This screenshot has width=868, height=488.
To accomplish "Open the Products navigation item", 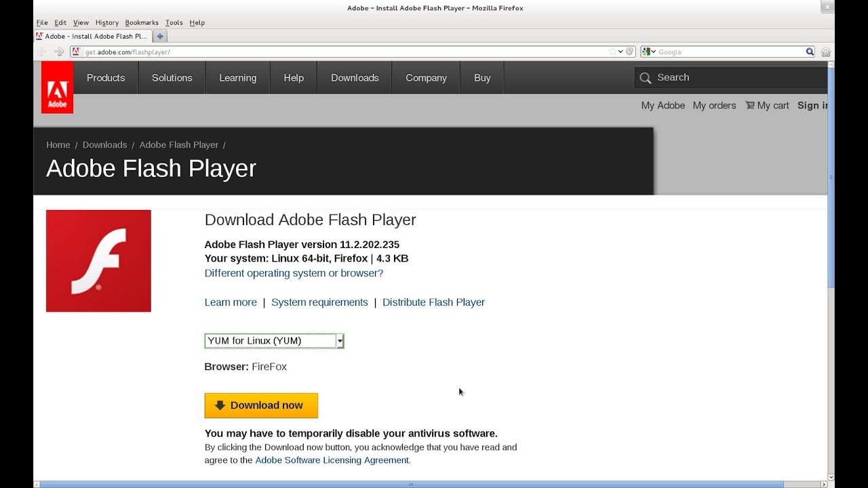I will tap(106, 78).
